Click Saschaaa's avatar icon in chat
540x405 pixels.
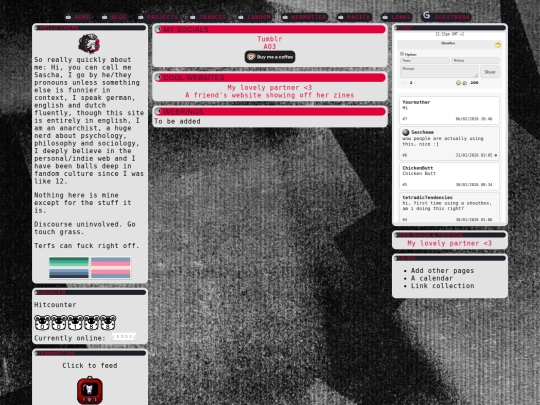pos(406,132)
